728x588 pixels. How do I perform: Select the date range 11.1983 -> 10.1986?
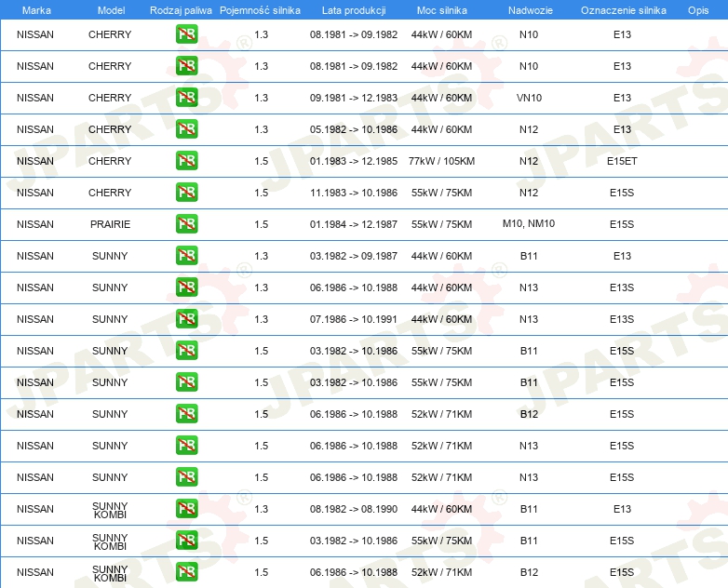click(x=354, y=193)
